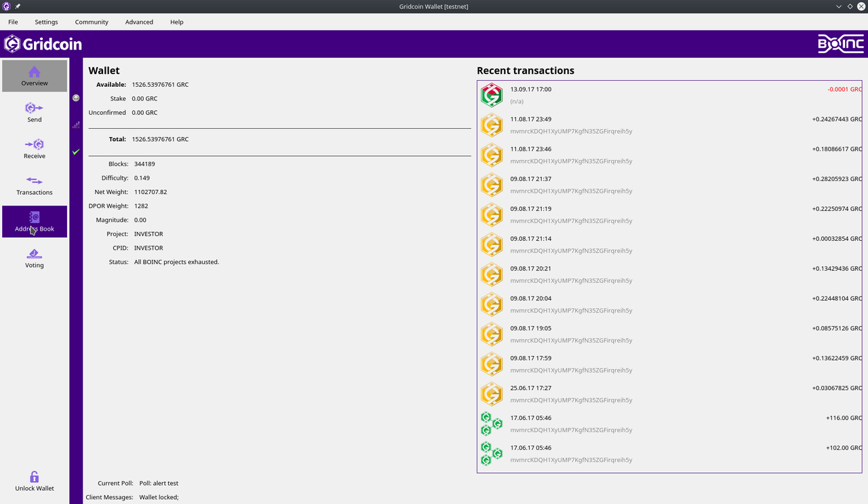Click the icon of the 17.06.17 05:46 +102.00 transaction

tap(492, 453)
